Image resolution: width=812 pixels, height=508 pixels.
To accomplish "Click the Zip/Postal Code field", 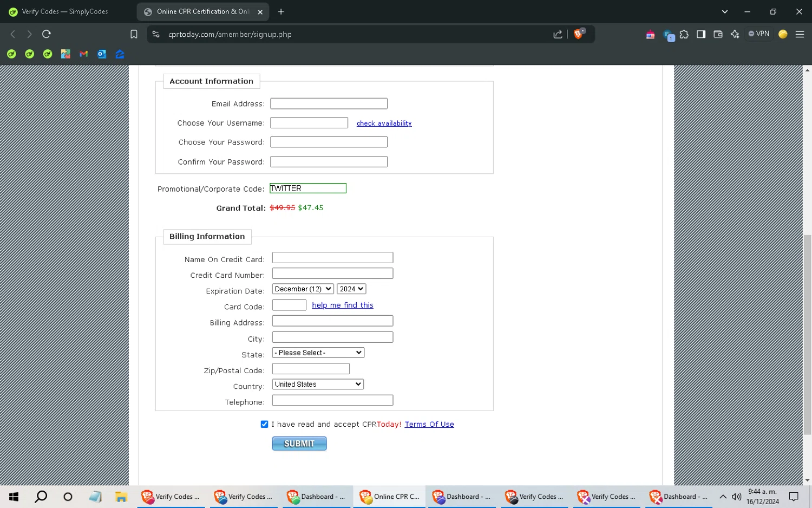I will pyautogui.click(x=311, y=369).
